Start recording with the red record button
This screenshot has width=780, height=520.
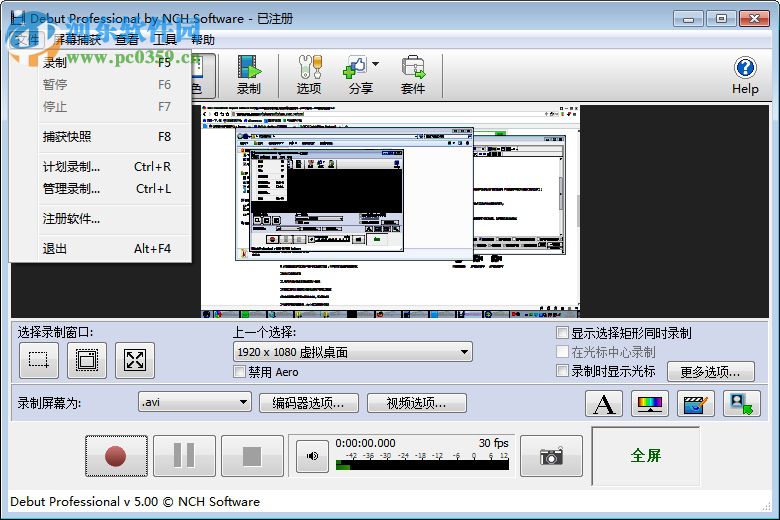point(116,456)
